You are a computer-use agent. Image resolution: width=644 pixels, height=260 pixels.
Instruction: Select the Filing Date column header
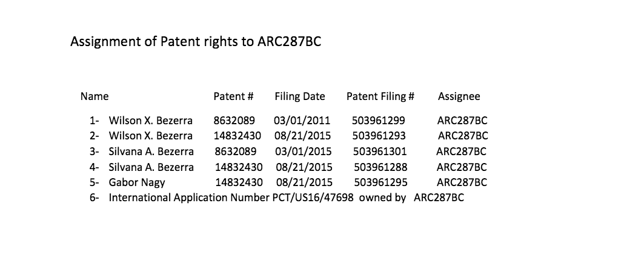pyautogui.click(x=300, y=96)
